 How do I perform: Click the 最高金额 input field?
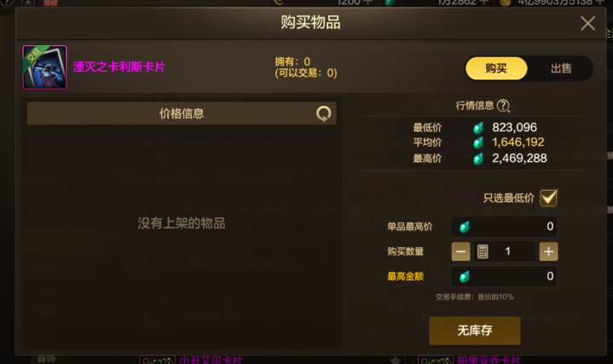pyautogui.click(x=504, y=276)
